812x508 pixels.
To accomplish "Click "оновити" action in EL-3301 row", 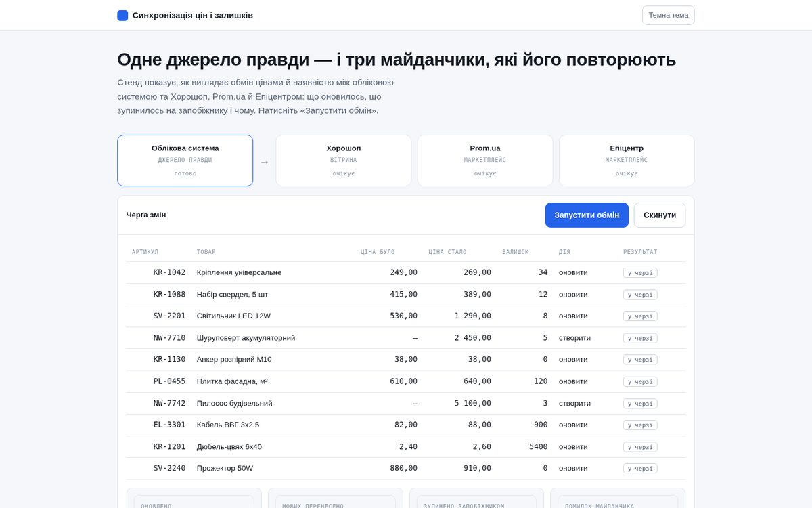I will (x=573, y=425).
